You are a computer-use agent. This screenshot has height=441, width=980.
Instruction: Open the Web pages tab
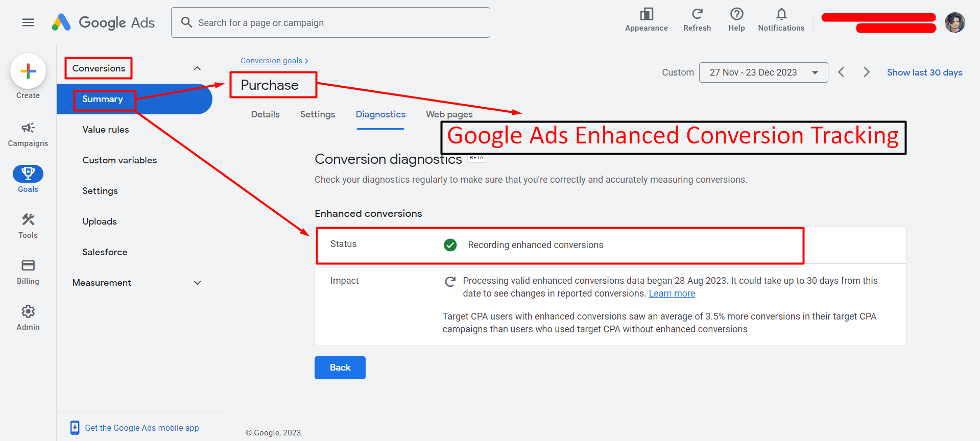[449, 114]
